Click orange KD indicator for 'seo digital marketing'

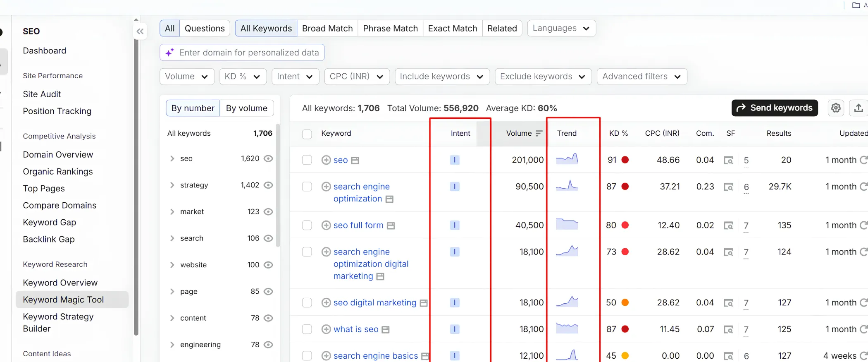pyautogui.click(x=625, y=303)
